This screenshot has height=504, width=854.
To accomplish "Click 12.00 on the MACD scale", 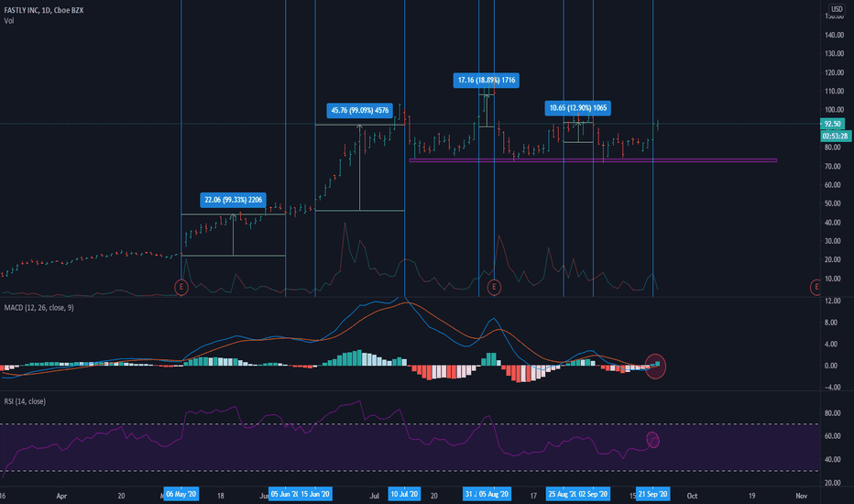I will pyautogui.click(x=832, y=301).
